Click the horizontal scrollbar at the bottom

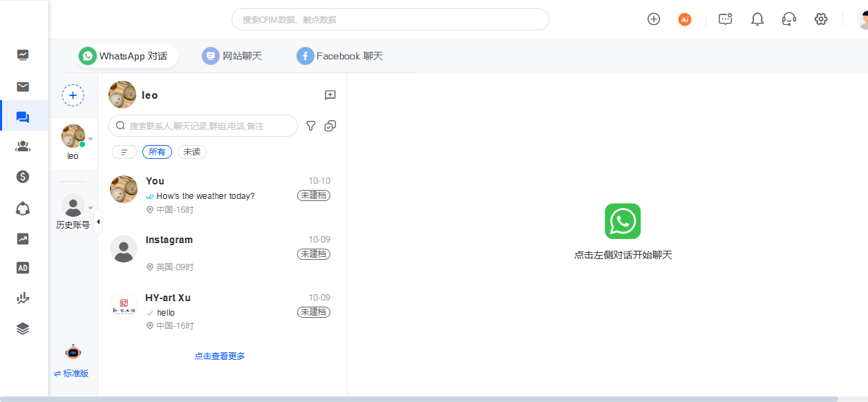tap(419, 399)
